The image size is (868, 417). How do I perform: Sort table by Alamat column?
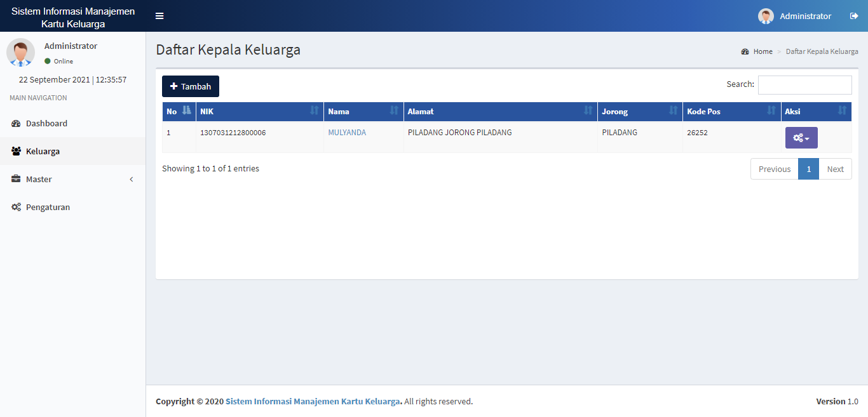click(500, 111)
